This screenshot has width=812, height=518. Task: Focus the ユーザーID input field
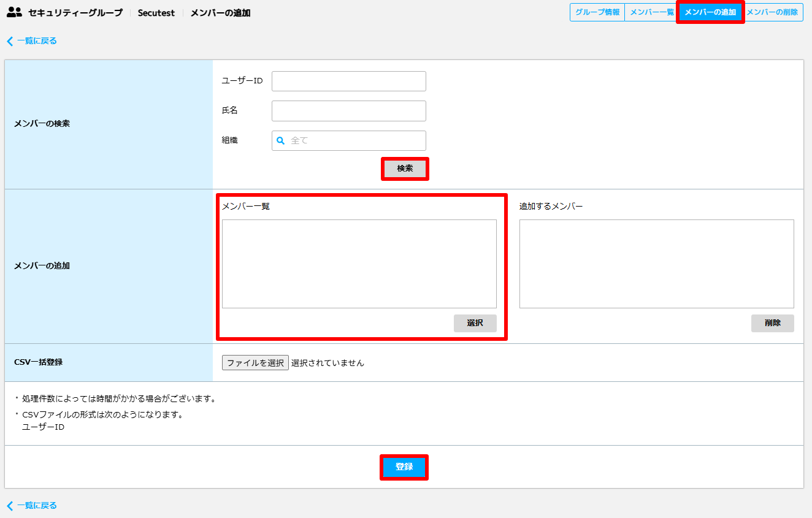click(349, 81)
